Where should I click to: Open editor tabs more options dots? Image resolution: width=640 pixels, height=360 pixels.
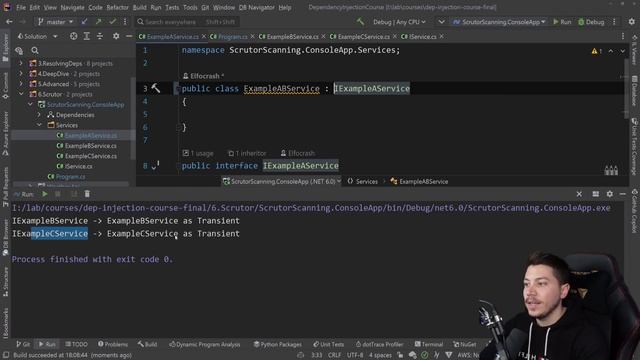coord(623,36)
